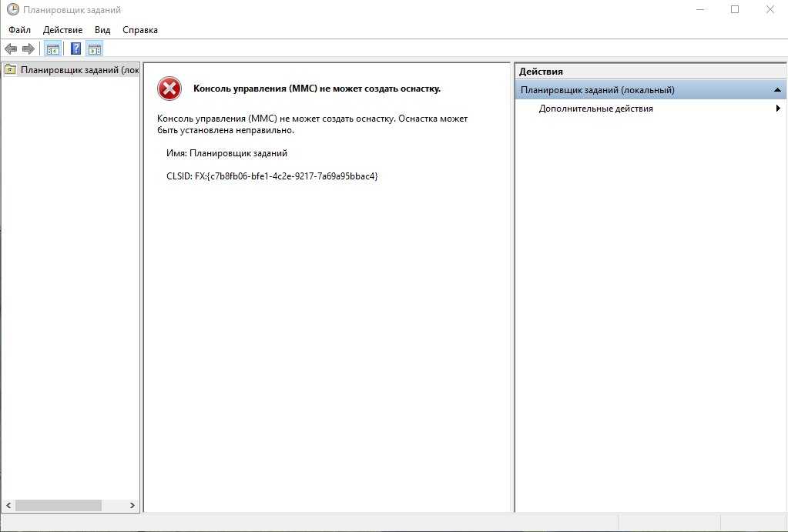Click the clock icon in title bar
Screen dimensions: 788x532
[12, 9]
